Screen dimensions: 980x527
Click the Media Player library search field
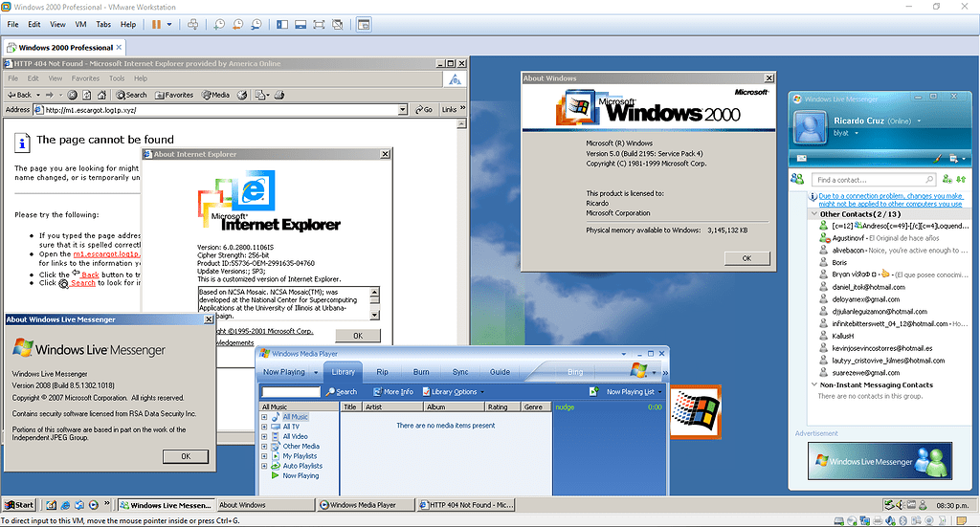tap(291, 392)
